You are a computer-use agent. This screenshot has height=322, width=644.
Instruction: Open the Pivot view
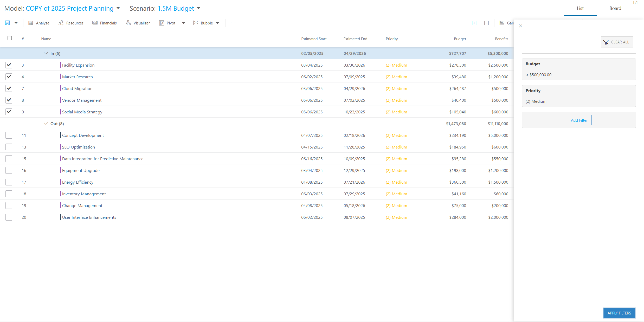tap(167, 23)
